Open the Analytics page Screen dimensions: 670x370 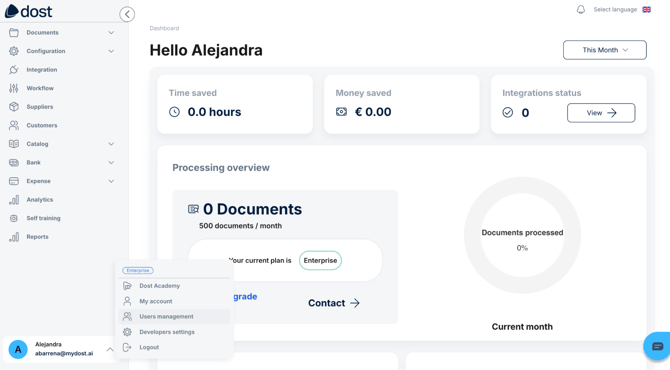[40, 200]
